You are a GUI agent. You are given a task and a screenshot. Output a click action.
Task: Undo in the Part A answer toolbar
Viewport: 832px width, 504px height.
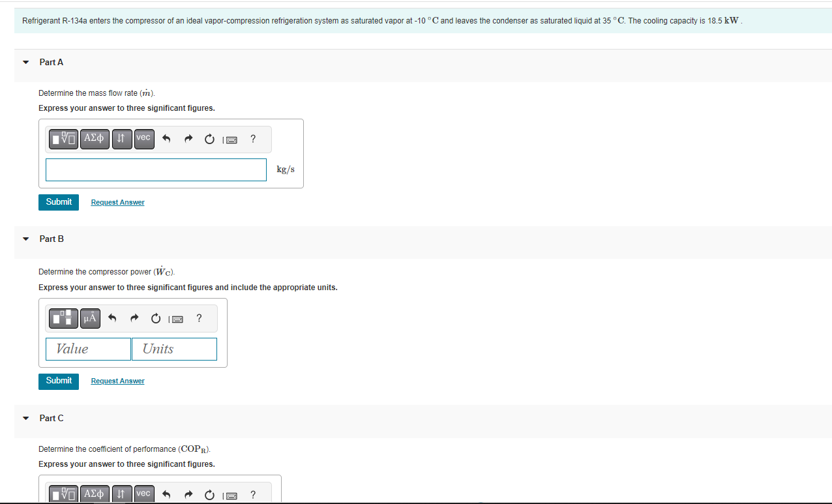(166, 139)
